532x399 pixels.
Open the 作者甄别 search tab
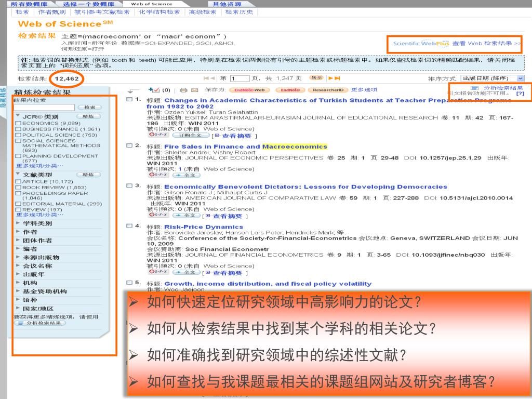tap(52, 12)
